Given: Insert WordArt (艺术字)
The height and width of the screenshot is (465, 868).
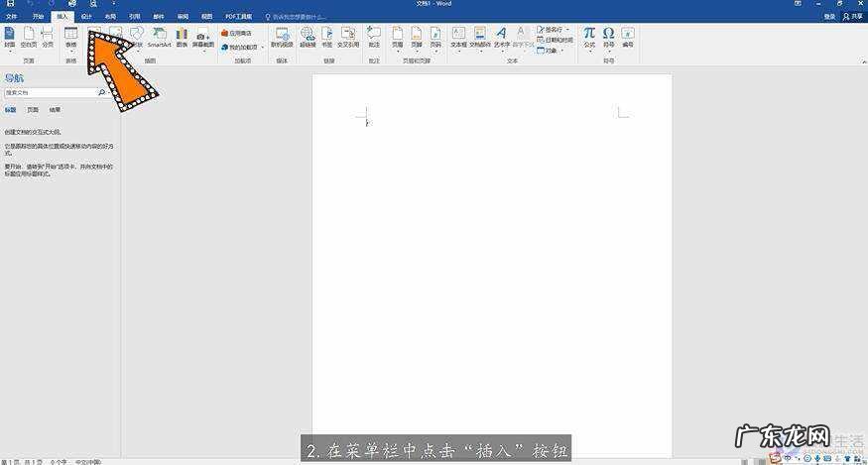Looking at the screenshot, I should [501, 37].
